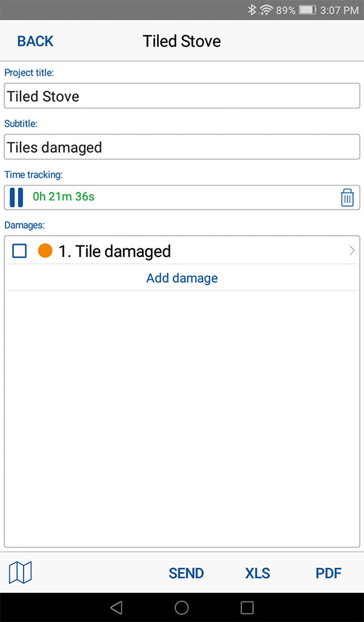The height and width of the screenshot is (622, 364).
Task: Tap the battery status icon
Action: 308,10
